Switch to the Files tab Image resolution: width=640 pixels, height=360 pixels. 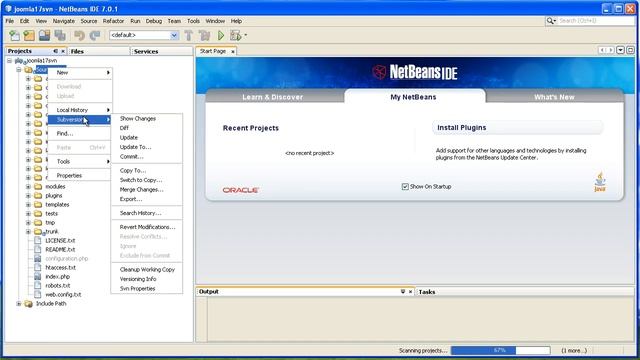click(x=77, y=51)
